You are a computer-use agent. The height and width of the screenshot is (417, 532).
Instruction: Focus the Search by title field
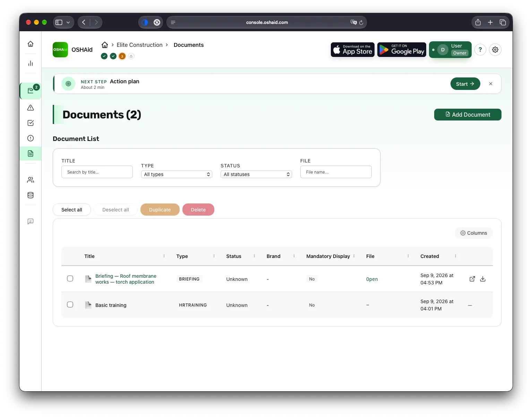tap(97, 172)
